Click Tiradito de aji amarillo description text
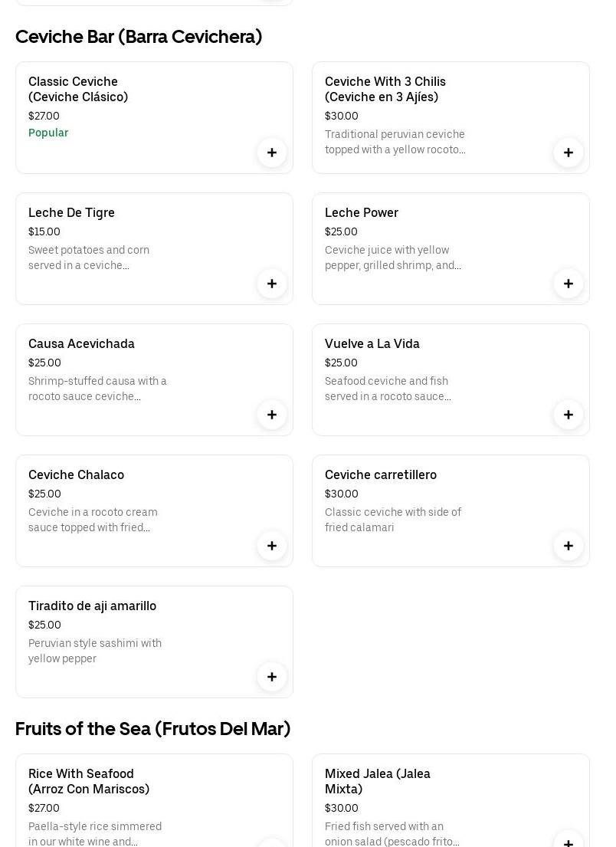The image size is (616, 847). coord(95,651)
